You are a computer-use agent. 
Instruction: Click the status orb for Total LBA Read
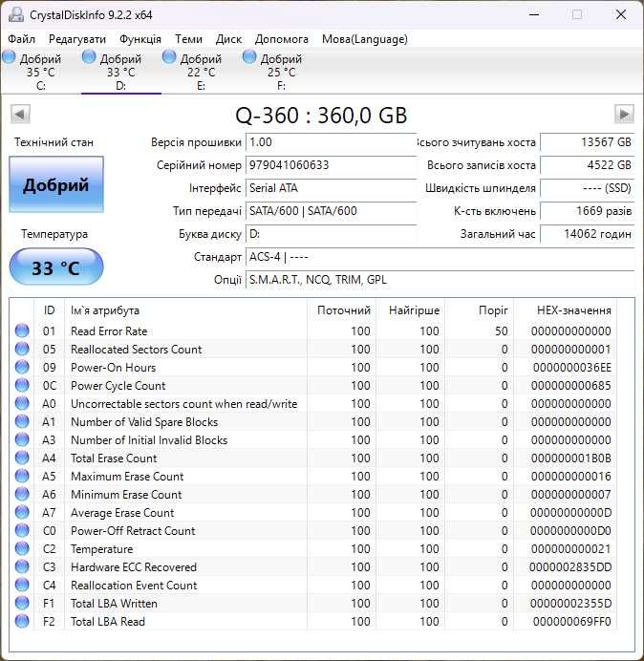[x=22, y=621]
